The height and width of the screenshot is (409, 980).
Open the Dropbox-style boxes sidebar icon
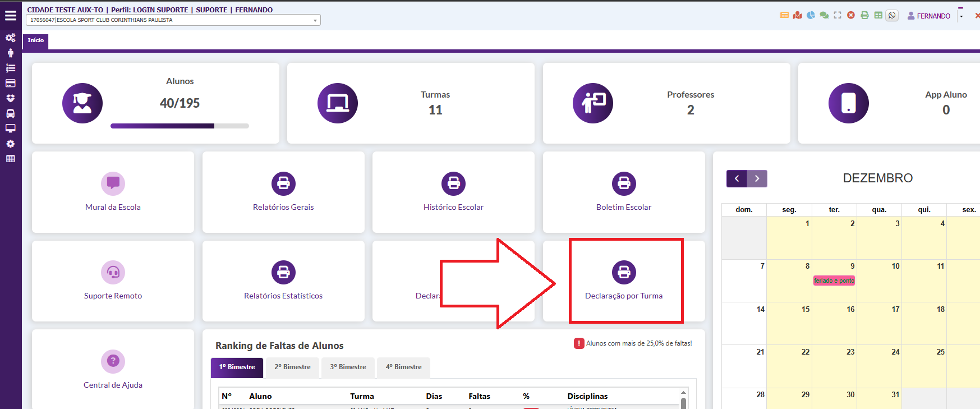(x=10, y=98)
